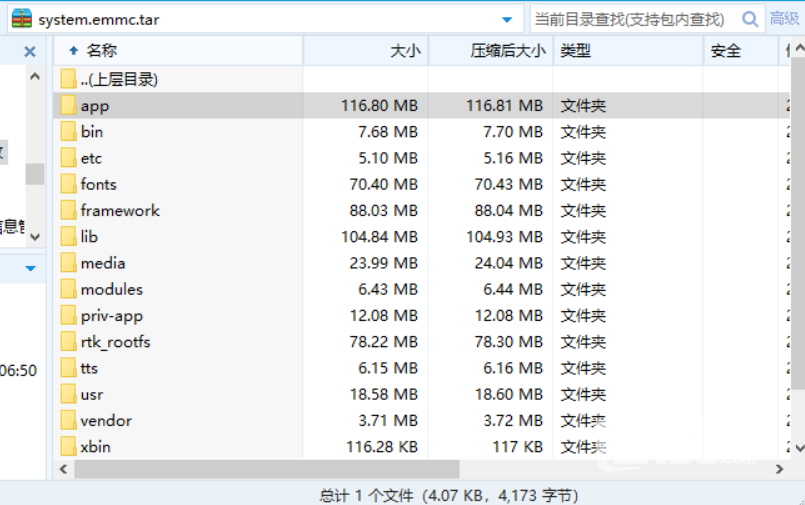Select the priv-app folder name

[x=112, y=316]
